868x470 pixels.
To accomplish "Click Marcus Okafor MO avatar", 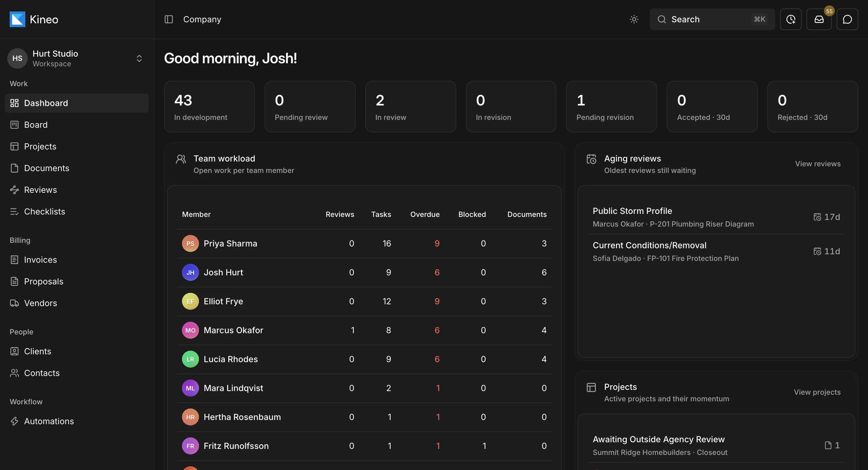I will [x=190, y=331].
